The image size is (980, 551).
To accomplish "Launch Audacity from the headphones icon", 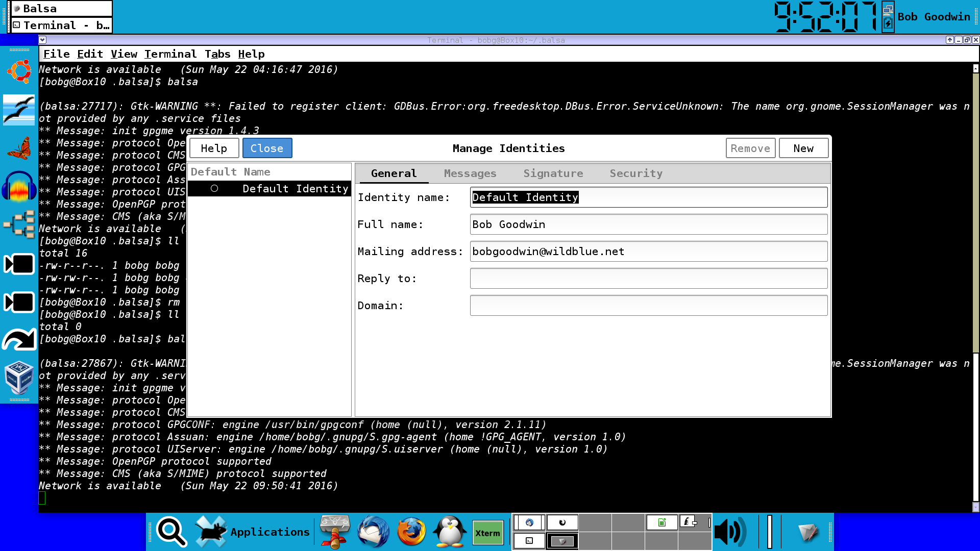I will 19,186.
